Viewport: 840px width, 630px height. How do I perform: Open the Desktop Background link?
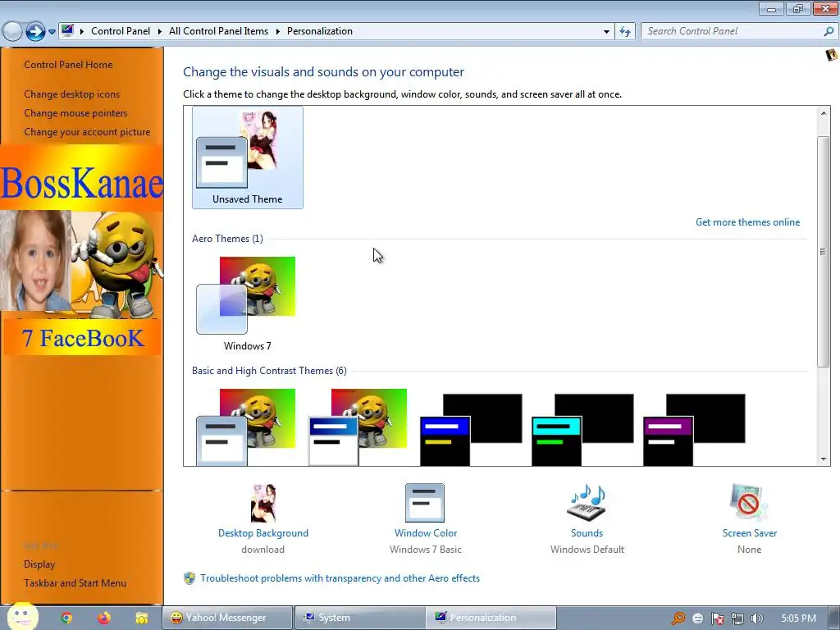263,533
